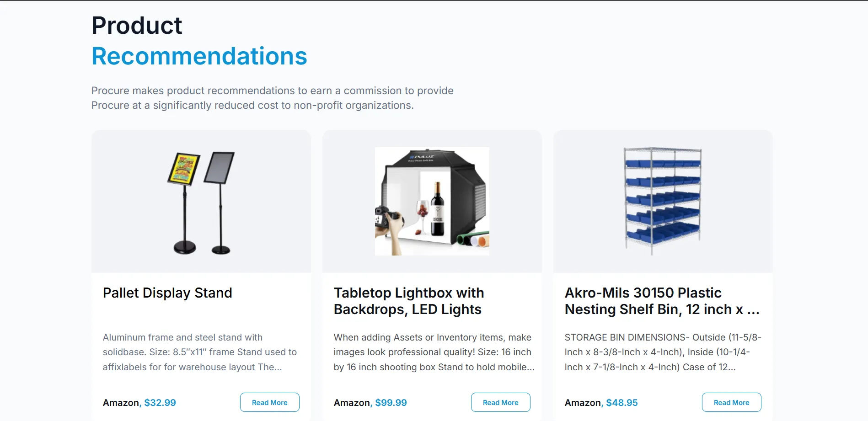
Task: Click the blue Recommendations heading
Action: coord(199,56)
